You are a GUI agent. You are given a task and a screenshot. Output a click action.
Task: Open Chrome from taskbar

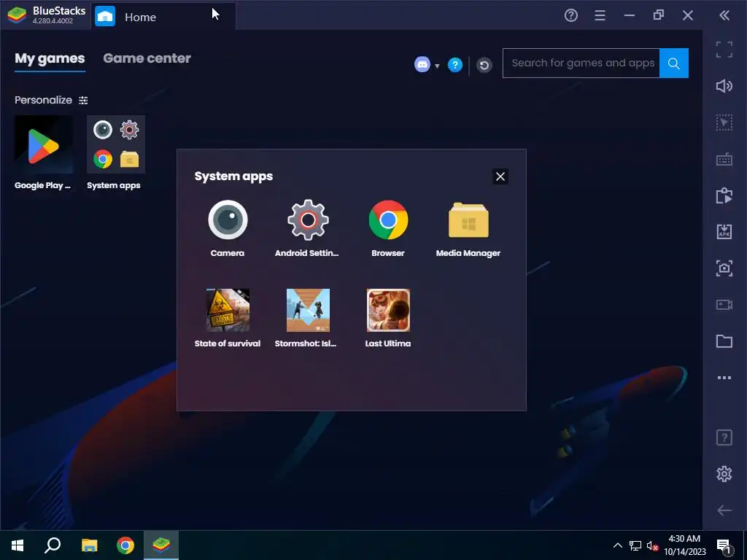[125, 545]
